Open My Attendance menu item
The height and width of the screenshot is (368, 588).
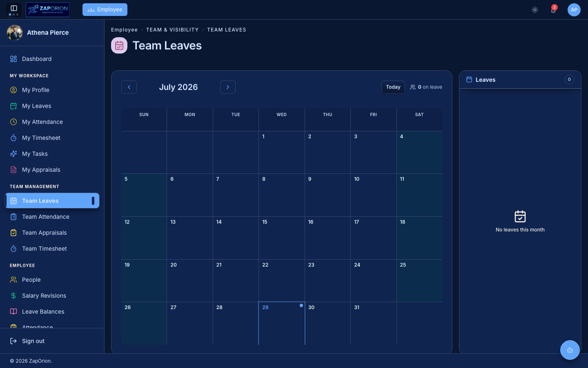tap(52, 122)
